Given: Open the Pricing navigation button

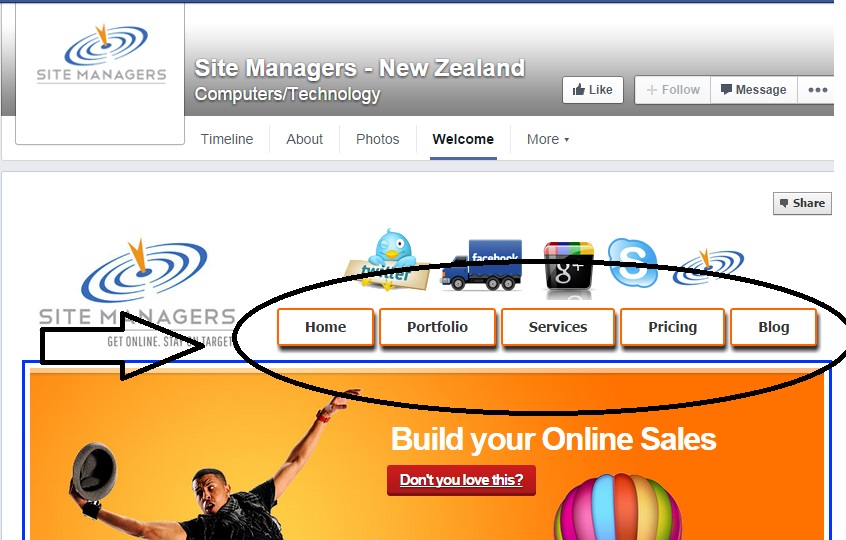Looking at the screenshot, I should tap(672, 327).
